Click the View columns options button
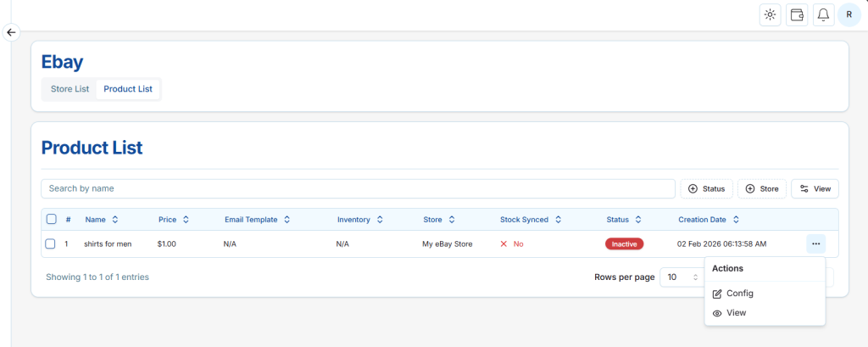Screen dimensions: 868x347 click(815, 188)
